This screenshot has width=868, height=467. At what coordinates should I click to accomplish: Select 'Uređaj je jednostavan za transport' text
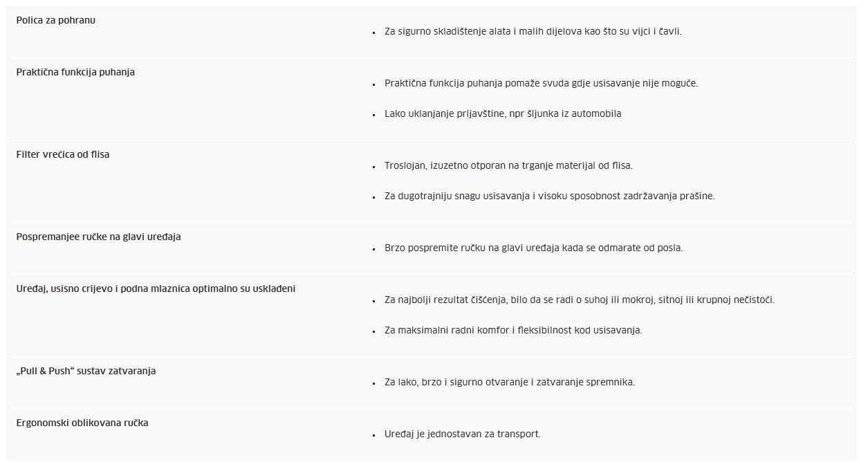pos(463,434)
